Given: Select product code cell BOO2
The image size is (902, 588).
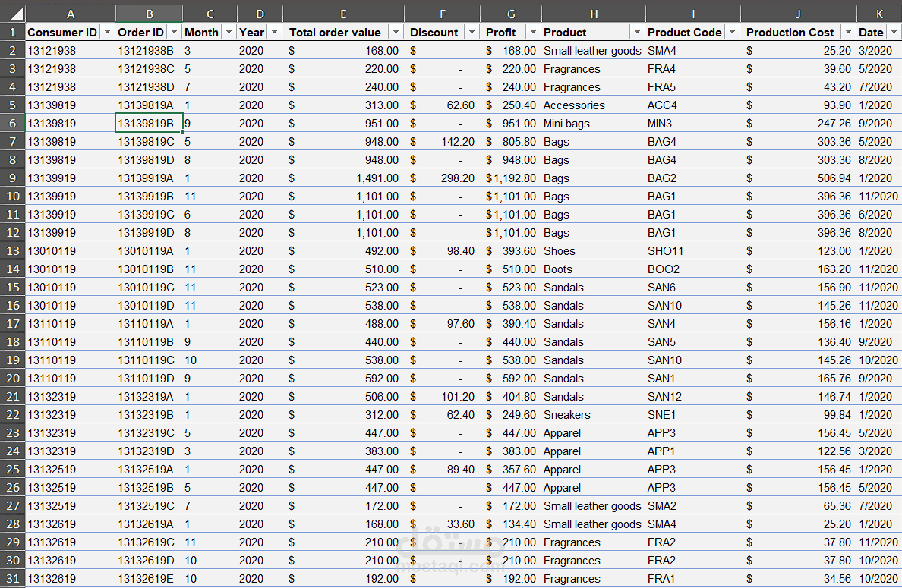Looking at the screenshot, I should click(x=693, y=269).
